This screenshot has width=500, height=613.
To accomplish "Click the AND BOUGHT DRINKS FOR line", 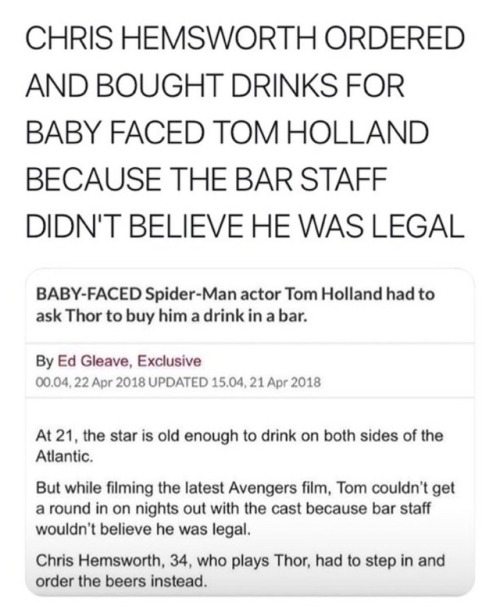I will [215, 85].
